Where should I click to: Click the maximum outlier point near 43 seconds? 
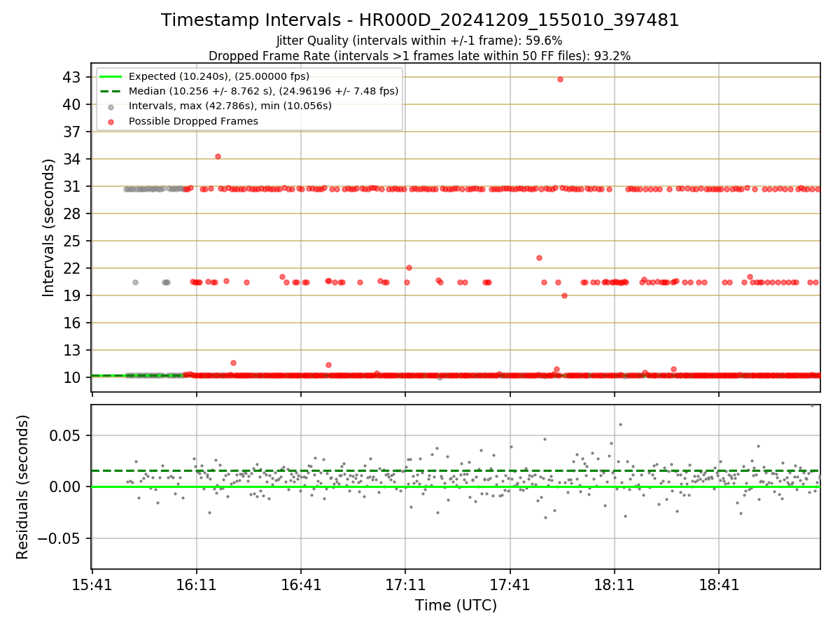tap(560, 79)
